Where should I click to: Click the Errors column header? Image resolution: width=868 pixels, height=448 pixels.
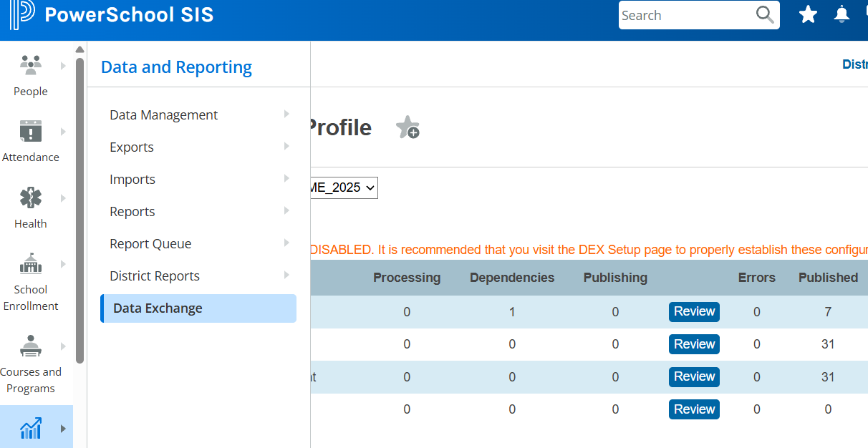pyautogui.click(x=757, y=278)
